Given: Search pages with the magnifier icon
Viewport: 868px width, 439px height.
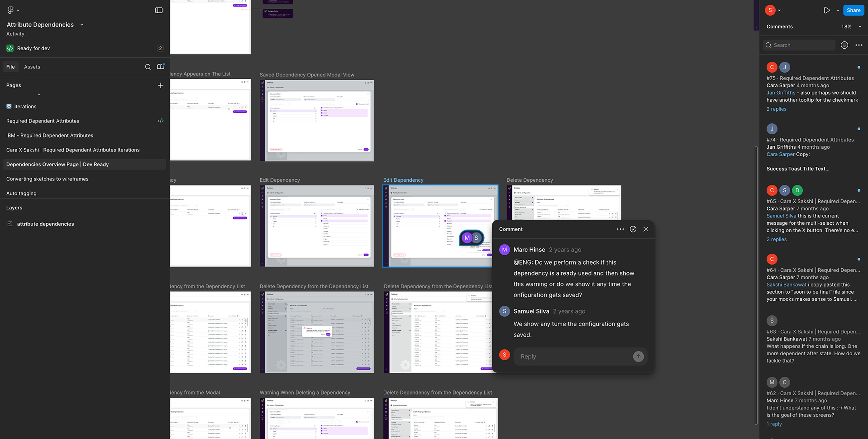Looking at the screenshot, I should (x=148, y=67).
